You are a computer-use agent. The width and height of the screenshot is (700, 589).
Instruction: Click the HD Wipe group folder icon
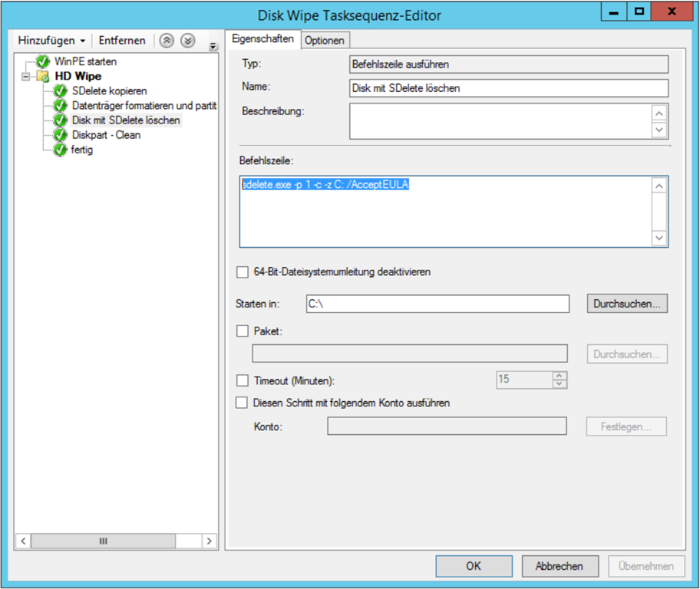coord(44,77)
